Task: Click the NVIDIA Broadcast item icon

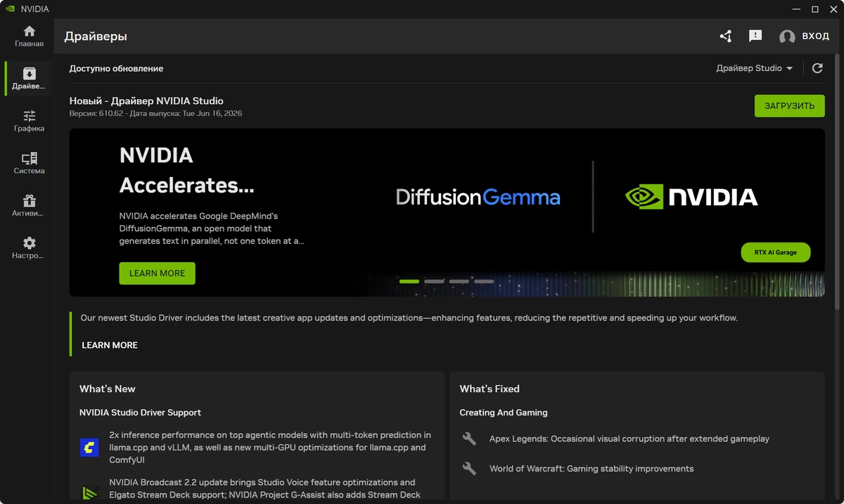Action: (x=89, y=493)
